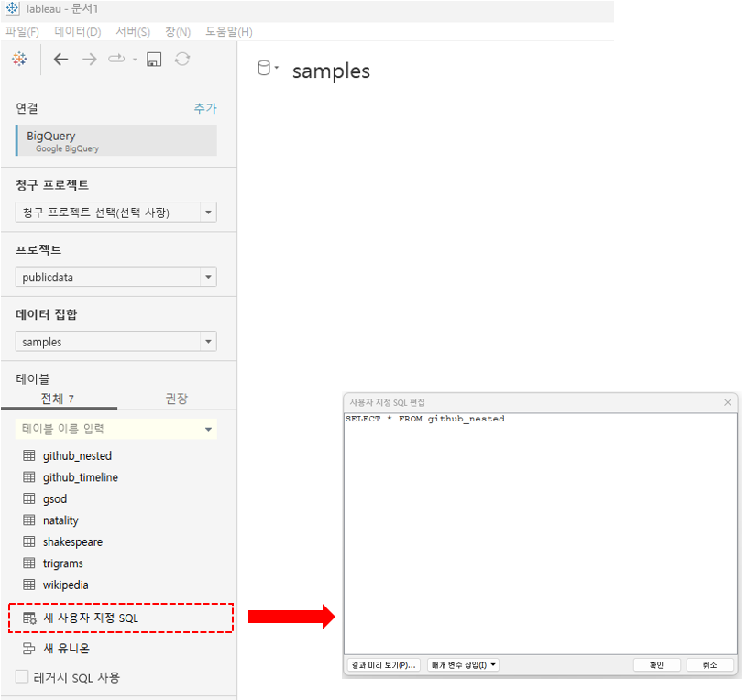Open the small arrow beside the replay icon

click(135, 60)
